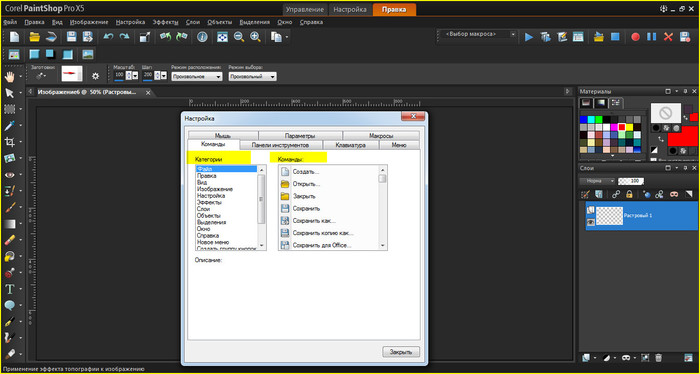The width and height of the screenshot is (700, 374).
Task: Select the Crop tool
Action: (9, 142)
